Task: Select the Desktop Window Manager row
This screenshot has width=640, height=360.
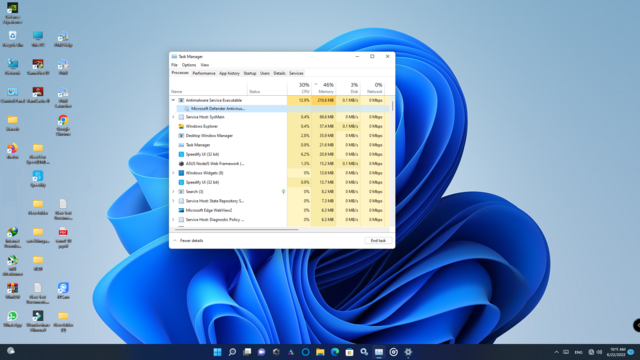Action: pos(280,136)
